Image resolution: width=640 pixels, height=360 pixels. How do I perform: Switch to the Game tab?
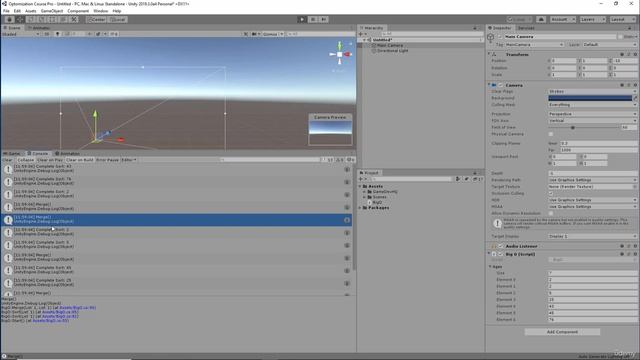[12, 153]
